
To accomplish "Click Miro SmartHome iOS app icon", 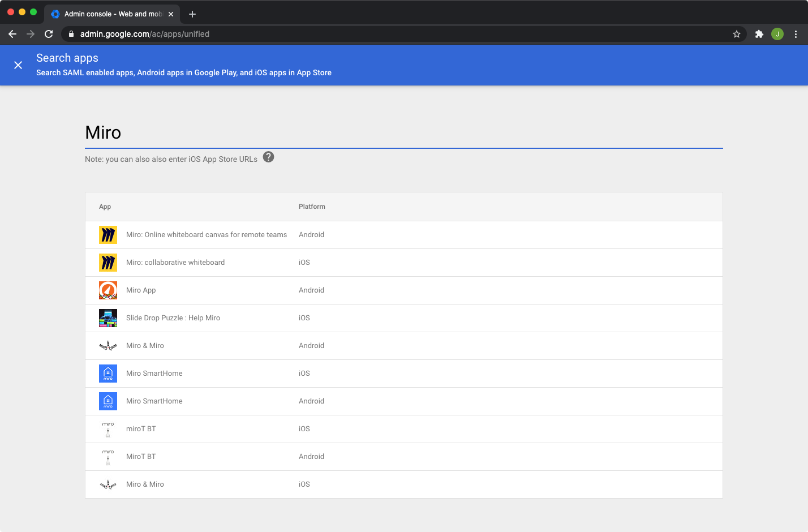I will 108,374.
